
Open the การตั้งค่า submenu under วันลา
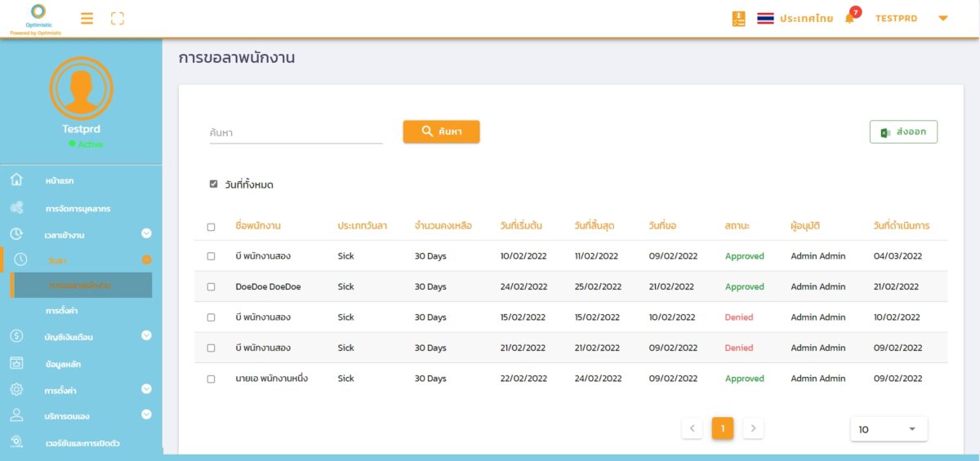pos(62,311)
